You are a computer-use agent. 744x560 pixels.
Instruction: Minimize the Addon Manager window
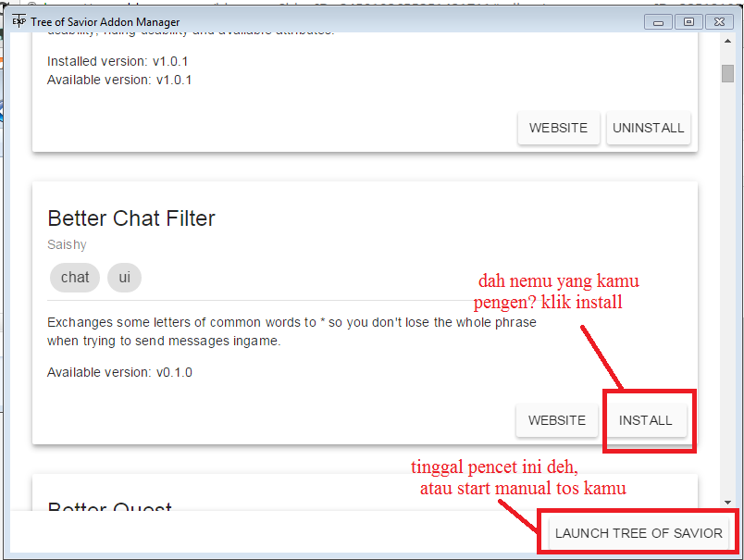click(x=658, y=22)
